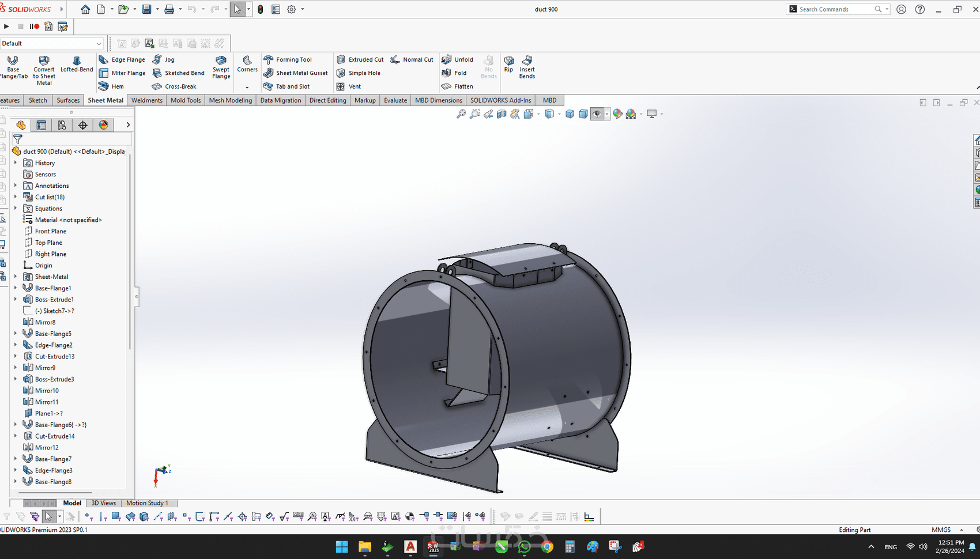This screenshot has width=980, height=559.
Task: Click Zoom to Fit in view toolbar
Action: tap(461, 114)
